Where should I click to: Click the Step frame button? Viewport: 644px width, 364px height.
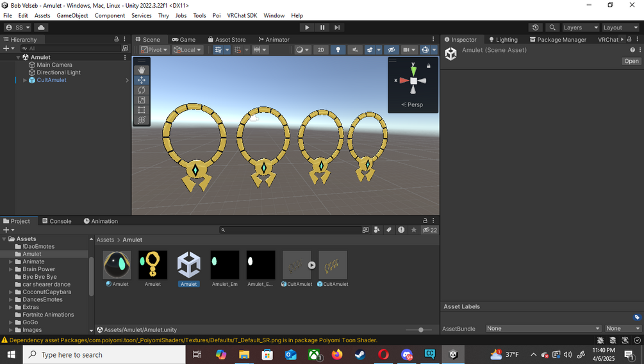click(337, 28)
